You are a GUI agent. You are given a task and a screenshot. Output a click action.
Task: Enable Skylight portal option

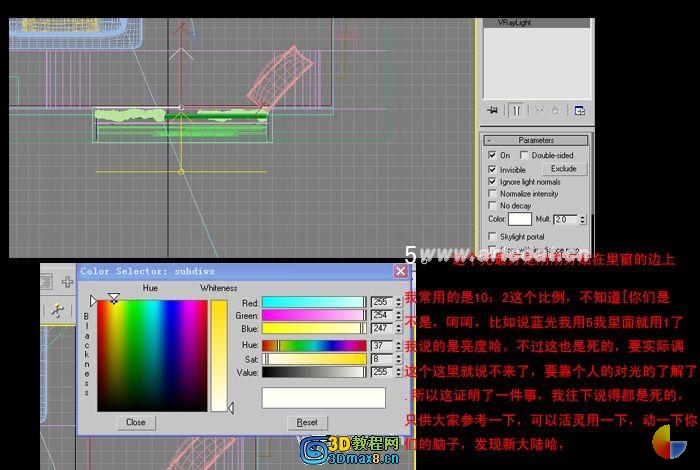coord(492,236)
